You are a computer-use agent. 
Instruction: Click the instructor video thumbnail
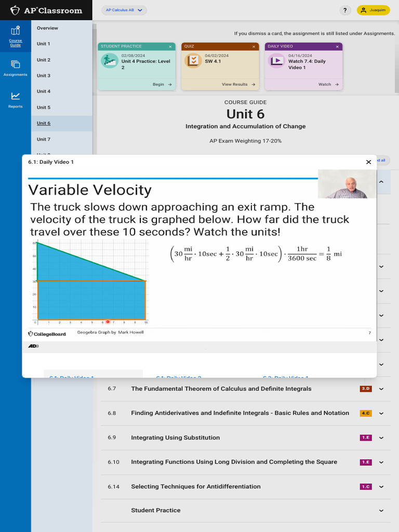pyautogui.click(x=347, y=184)
